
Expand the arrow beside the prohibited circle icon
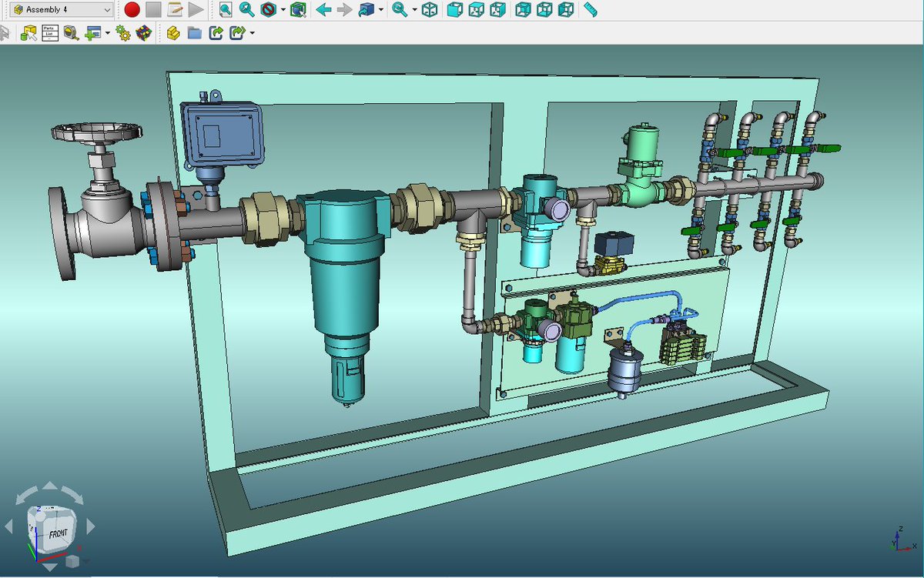[x=283, y=11]
